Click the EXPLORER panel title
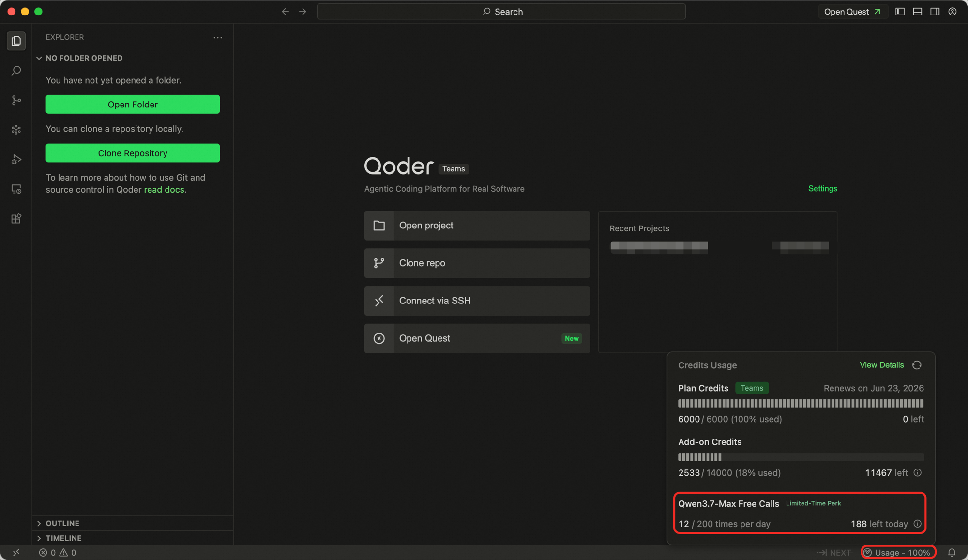 [x=65, y=37]
